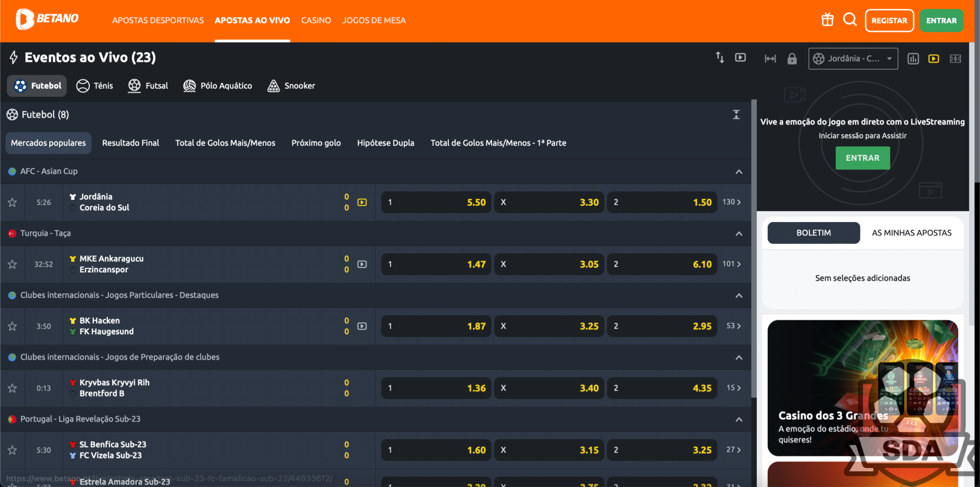Star the BK Hacken match as favorite
Image resolution: width=980 pixels, height=487 pixels.
click(x=12, y=326)
